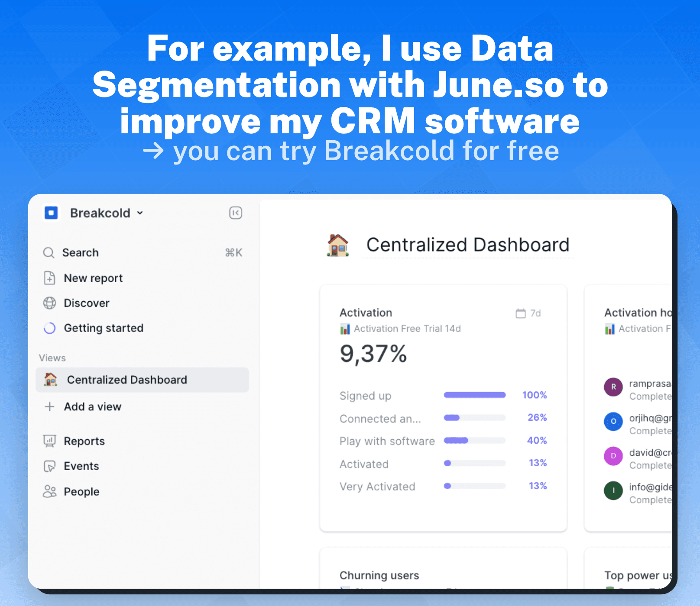Click the R avatar for ramprasa
Viewport: 700px width, 606px height.
point(613,387)
